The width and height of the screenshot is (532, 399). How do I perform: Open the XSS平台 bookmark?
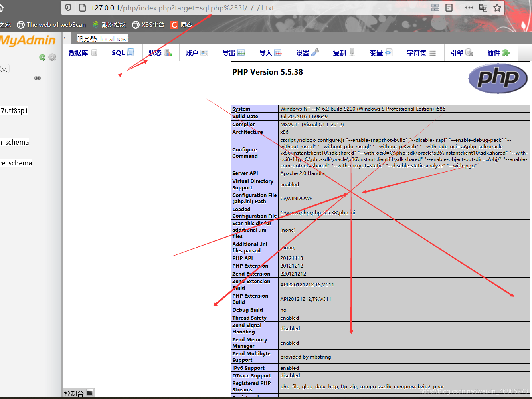(148, 25)
